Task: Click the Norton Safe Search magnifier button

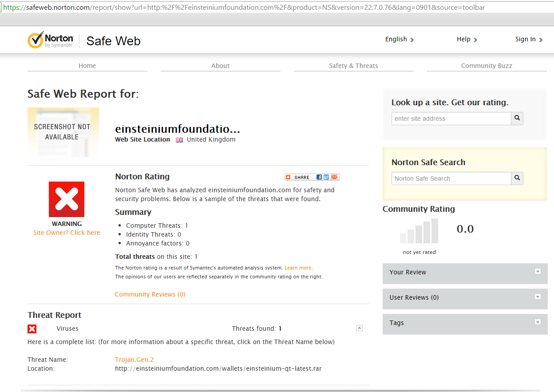Action: tap(517, 178)
